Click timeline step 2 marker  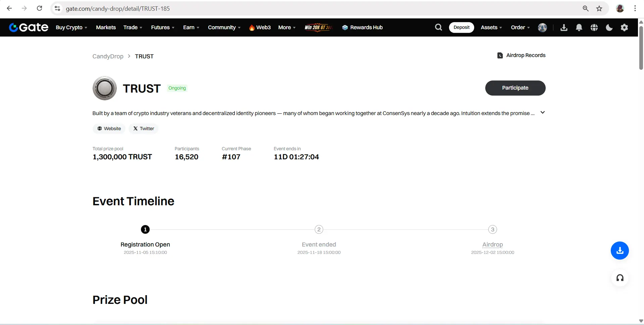[319, 229]
